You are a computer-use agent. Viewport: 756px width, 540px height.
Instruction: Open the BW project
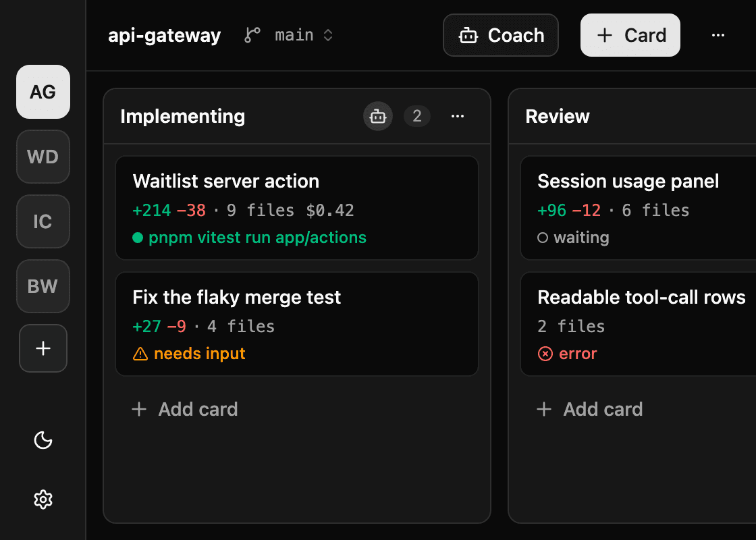tap(43, 286)
